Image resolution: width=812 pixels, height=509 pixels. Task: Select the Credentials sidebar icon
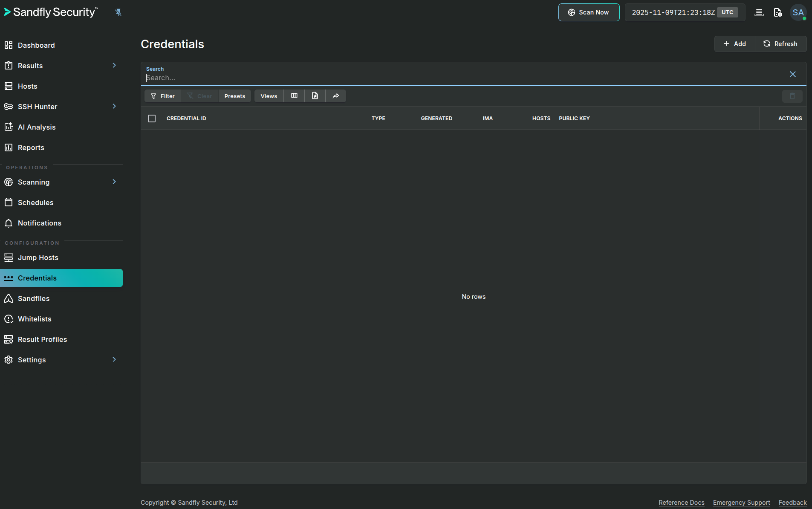9,278
